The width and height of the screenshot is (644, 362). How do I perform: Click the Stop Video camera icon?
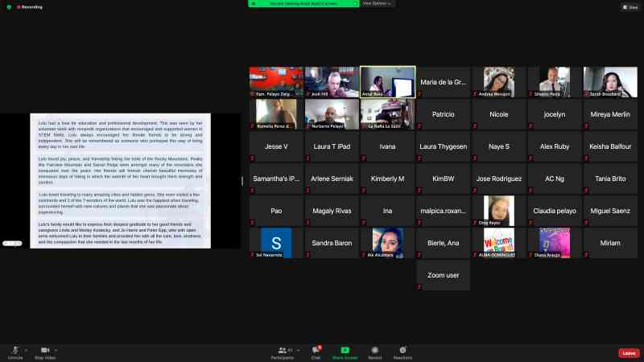[x=45, y=350]
